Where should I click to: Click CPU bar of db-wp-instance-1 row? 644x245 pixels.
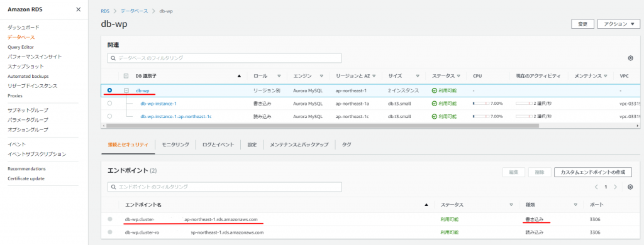point(481,104)
